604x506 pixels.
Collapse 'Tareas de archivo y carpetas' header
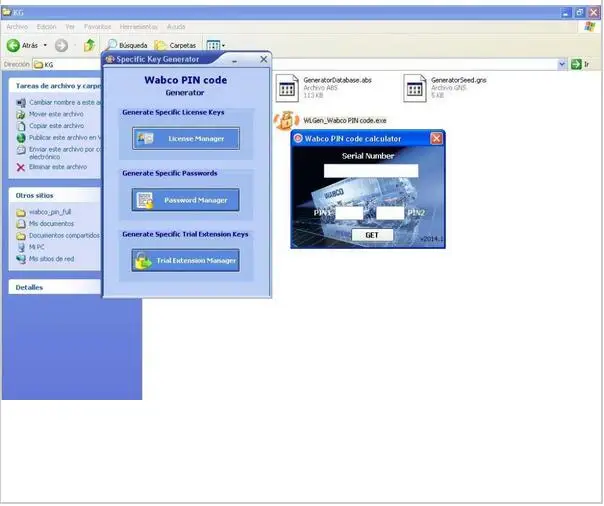click(x=55, y=86)
